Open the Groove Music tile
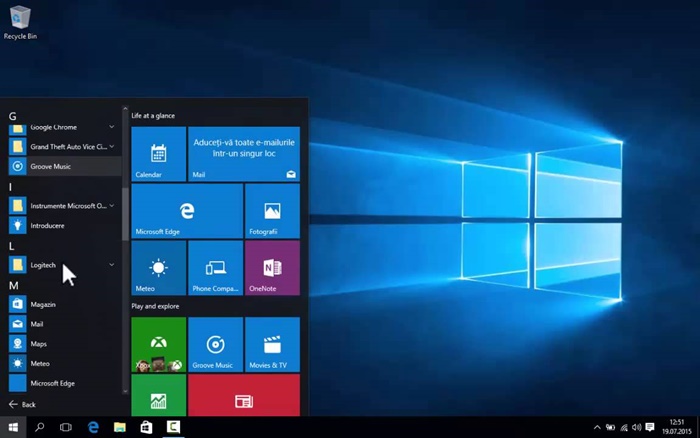This screenshot has height=438, width=700. pyautogui.click(x=216, y=345)
